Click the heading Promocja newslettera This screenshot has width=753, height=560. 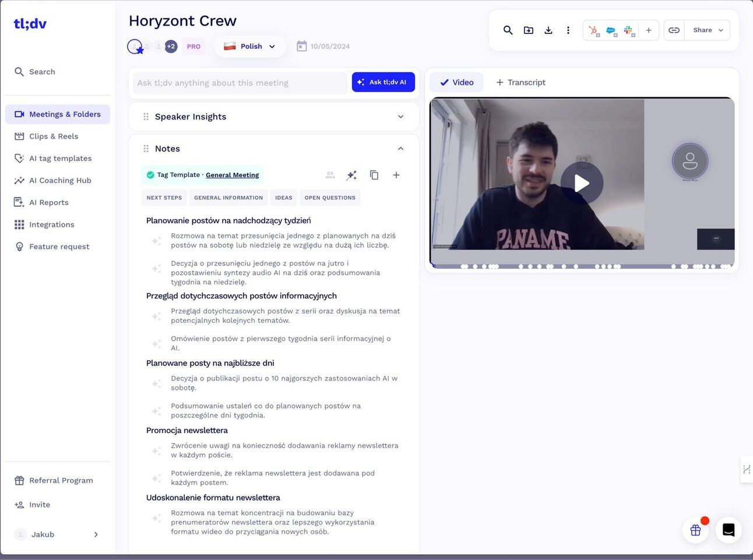tap(187, 431)
